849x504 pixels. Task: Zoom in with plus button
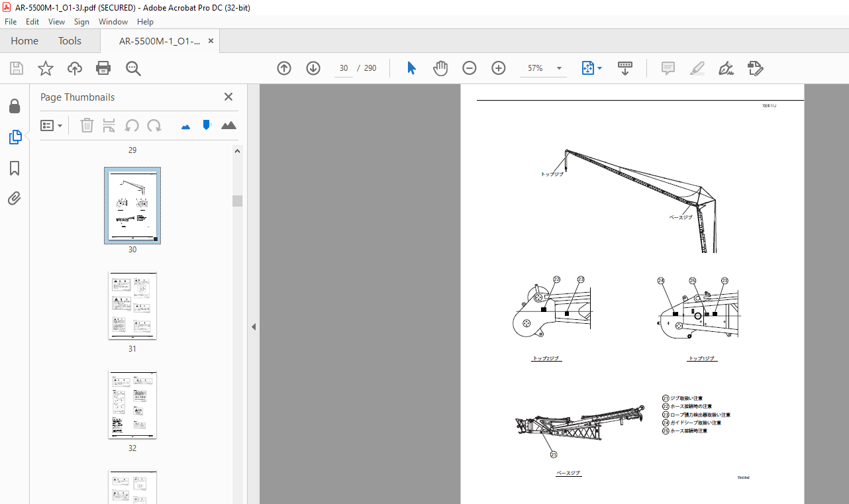pyautogui.click(x=499, y=68)
